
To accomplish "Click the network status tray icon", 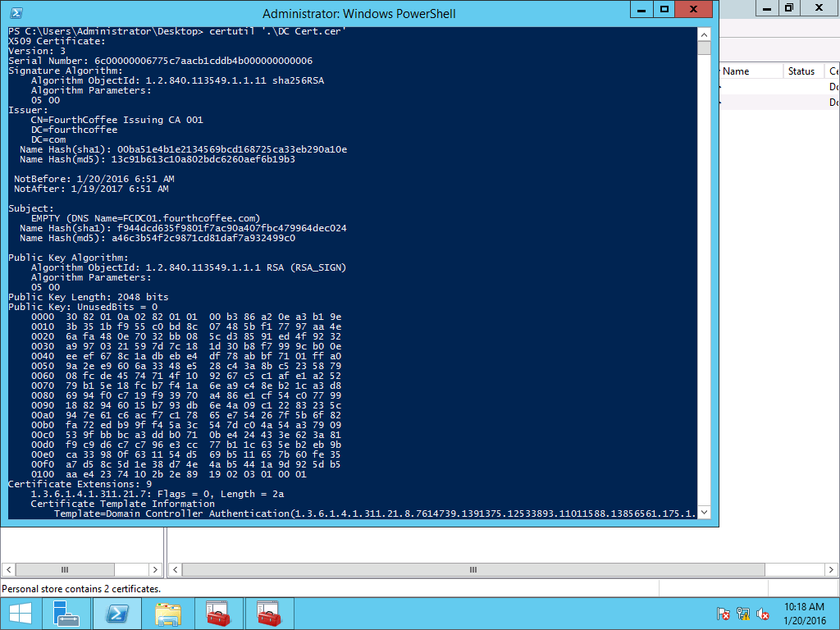I will [743, 614].
